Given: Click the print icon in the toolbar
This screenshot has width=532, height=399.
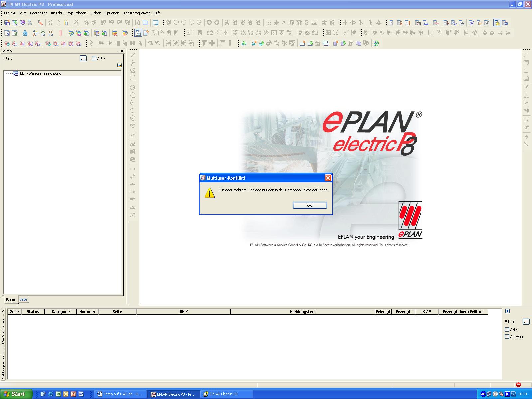Looking at the screenshot, I should click(30, 23).
